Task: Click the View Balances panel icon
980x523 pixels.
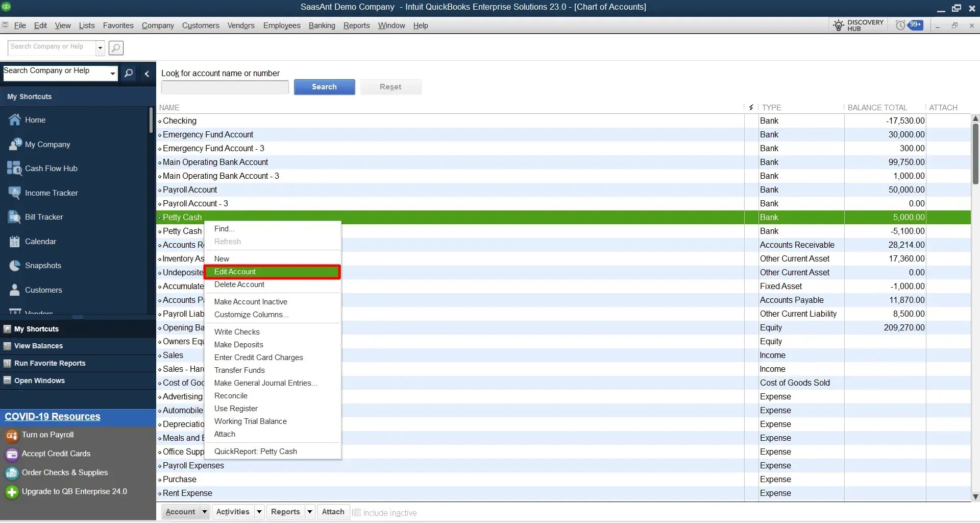Action: (7, 346)
